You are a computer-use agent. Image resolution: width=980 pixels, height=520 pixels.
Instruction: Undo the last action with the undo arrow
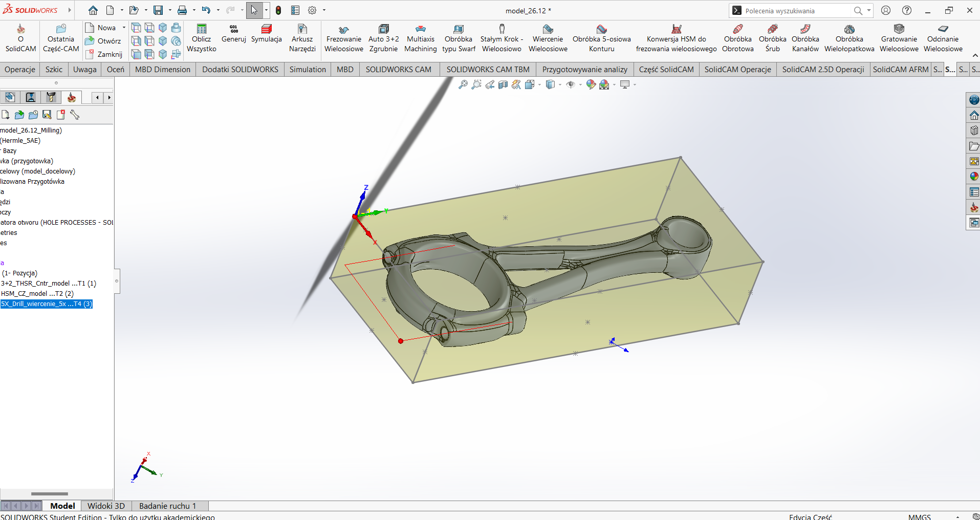(206, 10)
